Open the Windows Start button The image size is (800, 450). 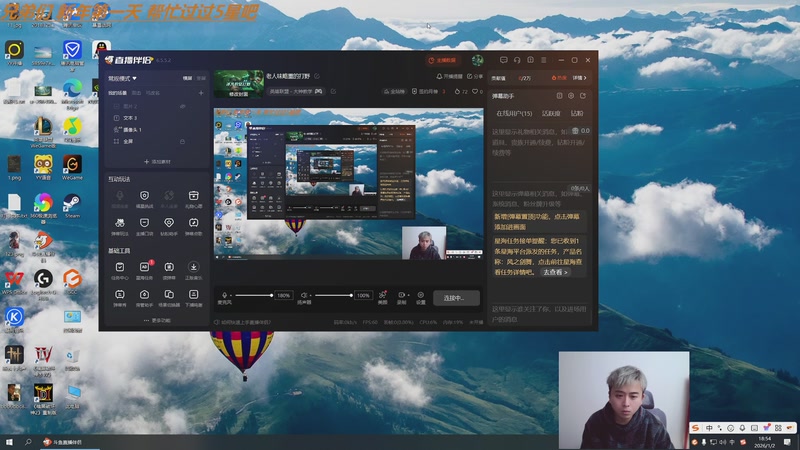coord(9,442)
